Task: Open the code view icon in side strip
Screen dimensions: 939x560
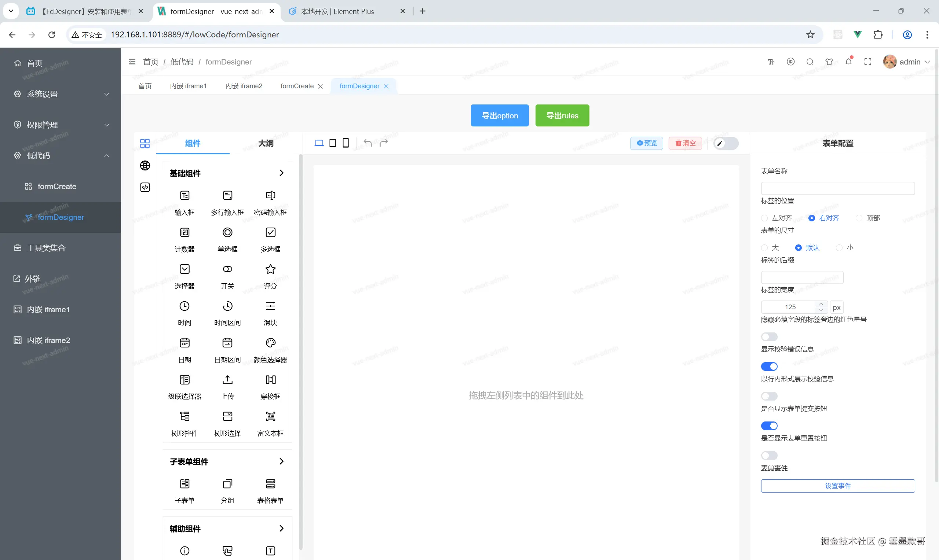Action: pos(145,187)
